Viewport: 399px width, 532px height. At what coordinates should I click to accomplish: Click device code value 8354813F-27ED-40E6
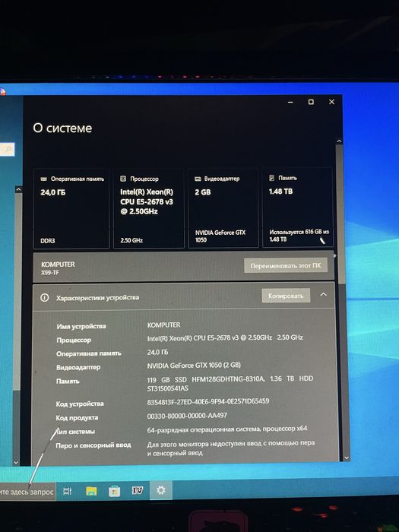click(x=208, y=401)
